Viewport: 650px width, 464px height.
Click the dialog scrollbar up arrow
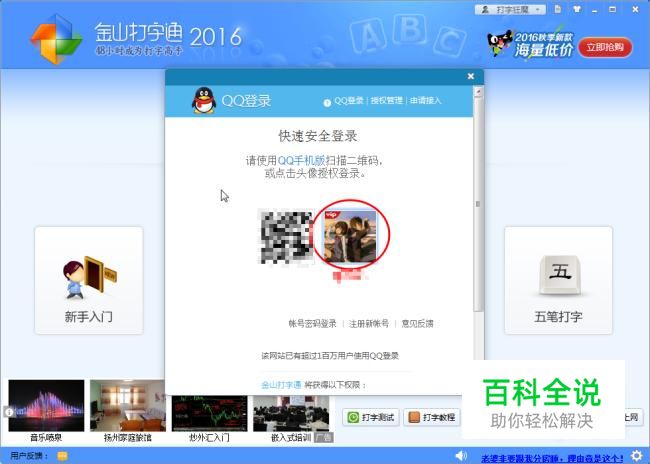[x=478, y=92]
